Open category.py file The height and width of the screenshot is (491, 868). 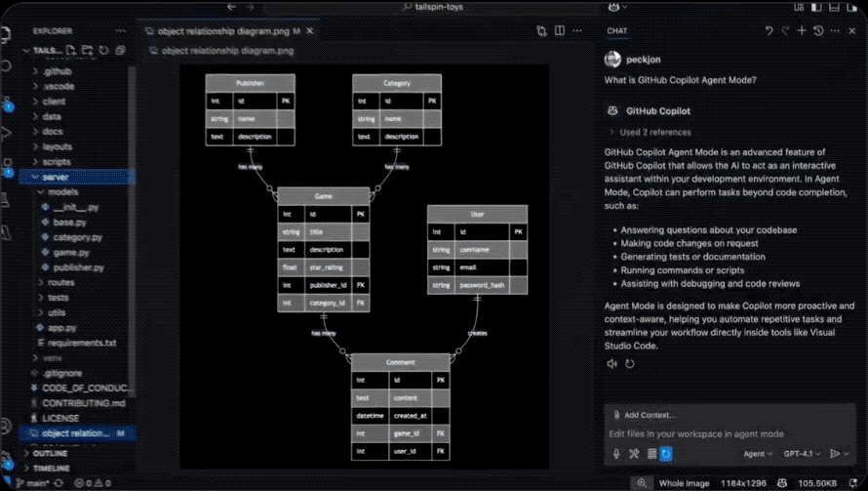pos(77,237)
